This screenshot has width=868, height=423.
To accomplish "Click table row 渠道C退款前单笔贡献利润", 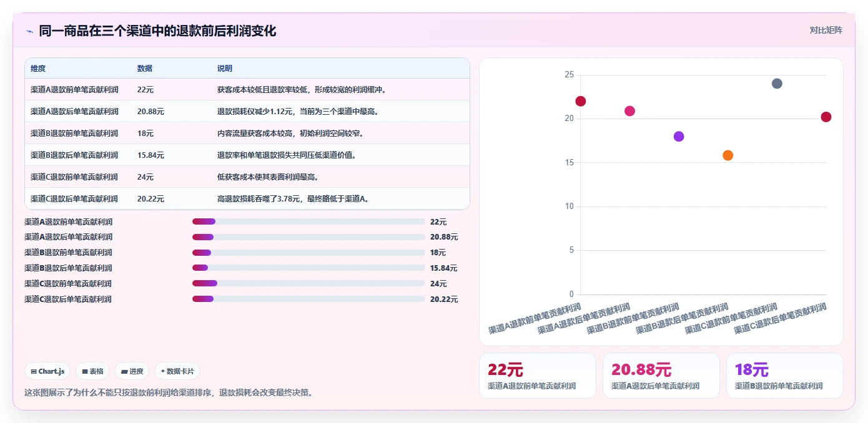I will point(247,177).
